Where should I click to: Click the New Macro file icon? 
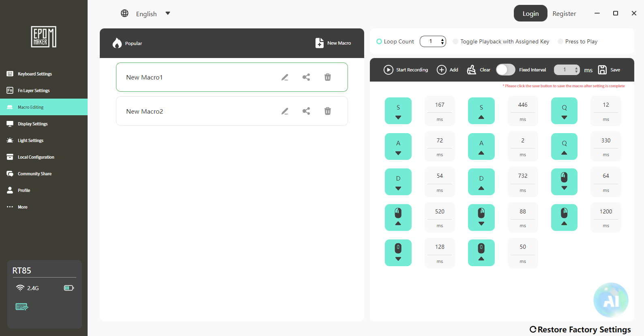pos(320,43)
